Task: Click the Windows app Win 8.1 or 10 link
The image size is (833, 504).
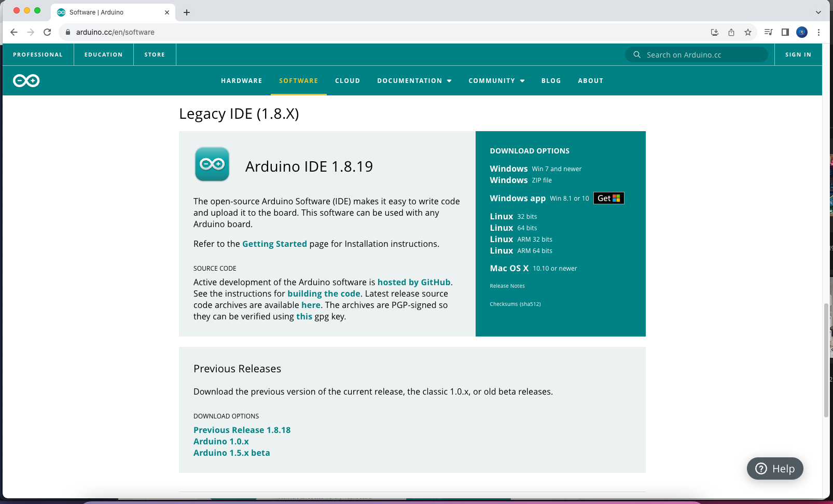Action: 539,198
